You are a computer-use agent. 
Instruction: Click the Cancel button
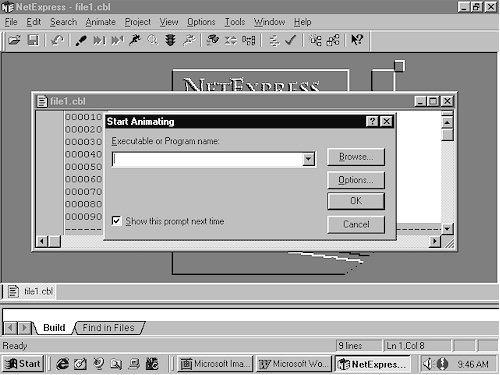tap(356, 224)
